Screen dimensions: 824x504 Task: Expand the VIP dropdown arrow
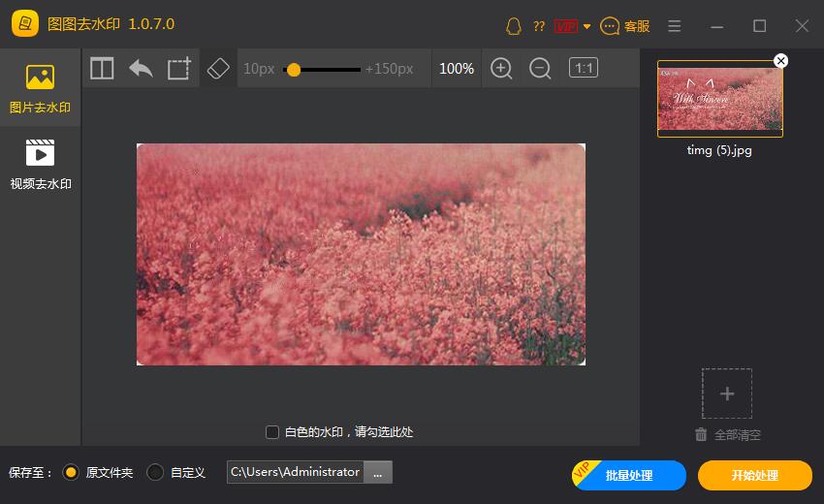click(587, 26)
